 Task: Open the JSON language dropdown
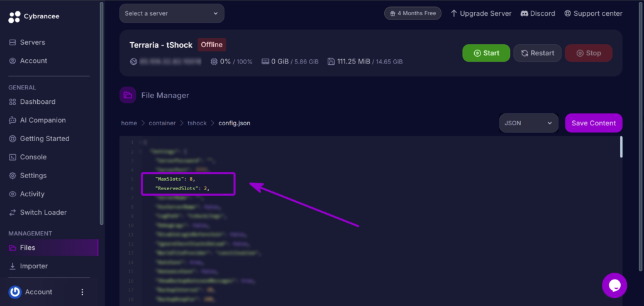tap(528, 123)
